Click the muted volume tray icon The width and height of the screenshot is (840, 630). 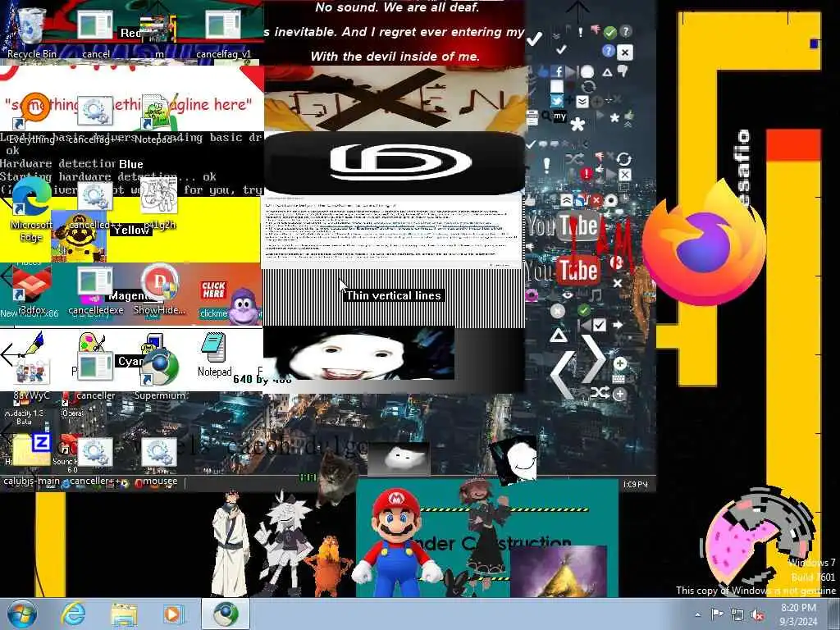click(757, 614)
